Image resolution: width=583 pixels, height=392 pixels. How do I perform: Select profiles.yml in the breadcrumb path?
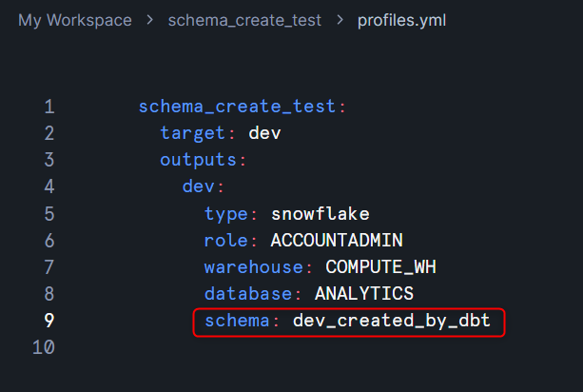(x=402, y=20)
